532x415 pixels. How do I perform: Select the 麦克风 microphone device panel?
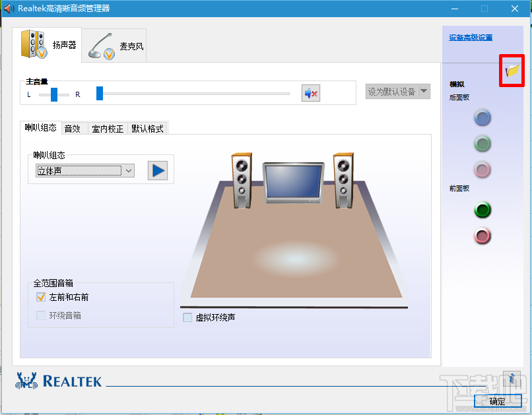[114, 45]
